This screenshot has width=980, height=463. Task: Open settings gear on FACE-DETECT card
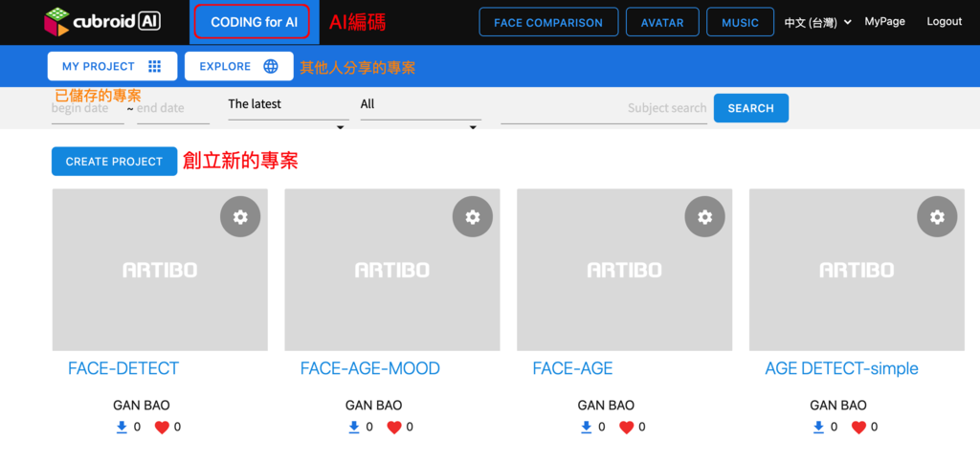tap(240, 217)
